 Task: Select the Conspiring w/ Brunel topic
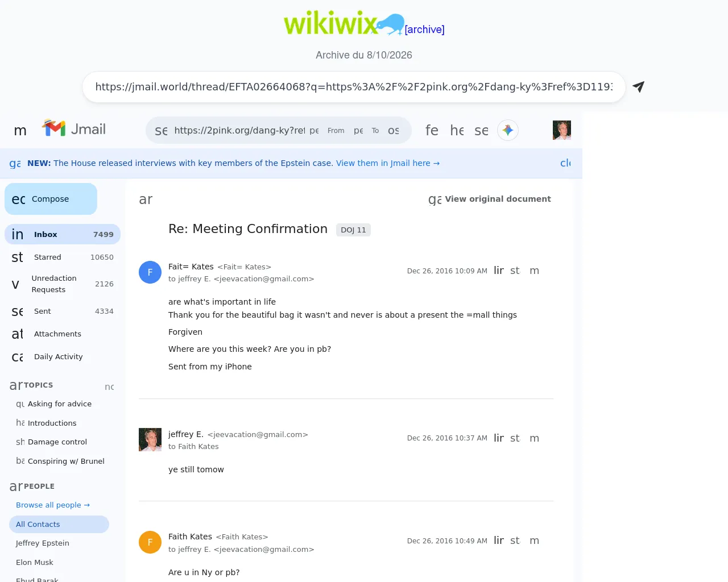pyautogui.click(x=59, y=461)
